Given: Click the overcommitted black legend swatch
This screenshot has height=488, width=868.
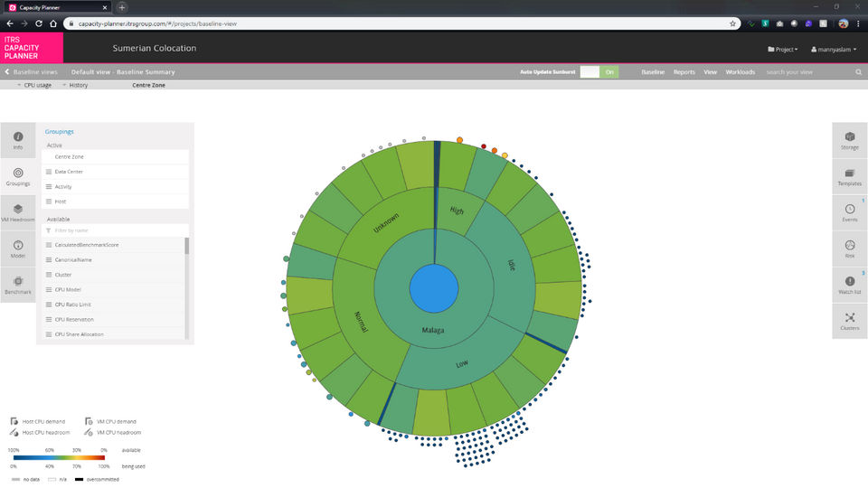Looking at the screenshot, I should pyautogui.click(x=80, y=479).
